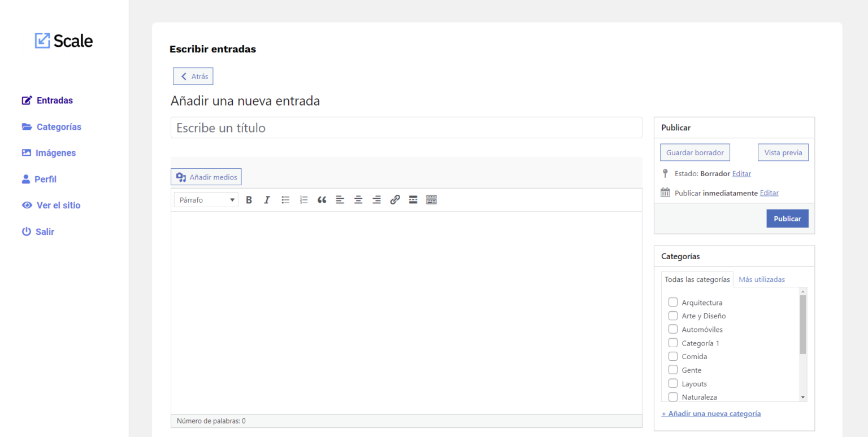Align text to the center
Image resolution: width=868 pixels, height=437 pixels.
tap(358, 199)
